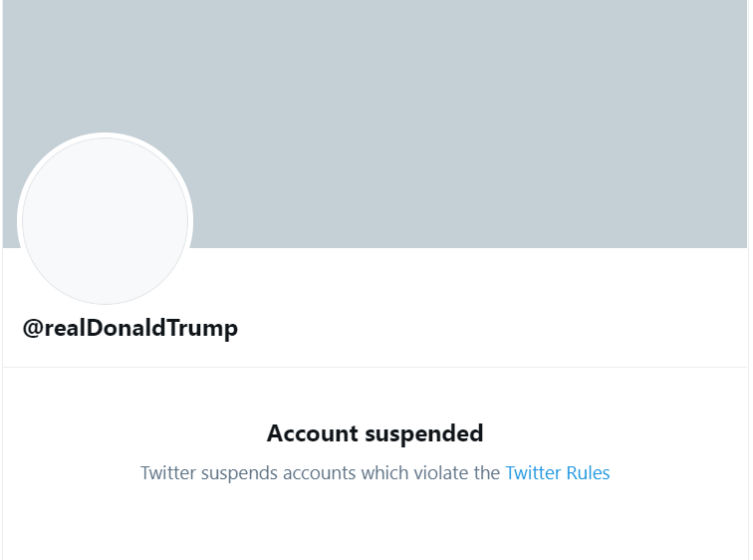Open the blank profile avatar placeholder

106,221
